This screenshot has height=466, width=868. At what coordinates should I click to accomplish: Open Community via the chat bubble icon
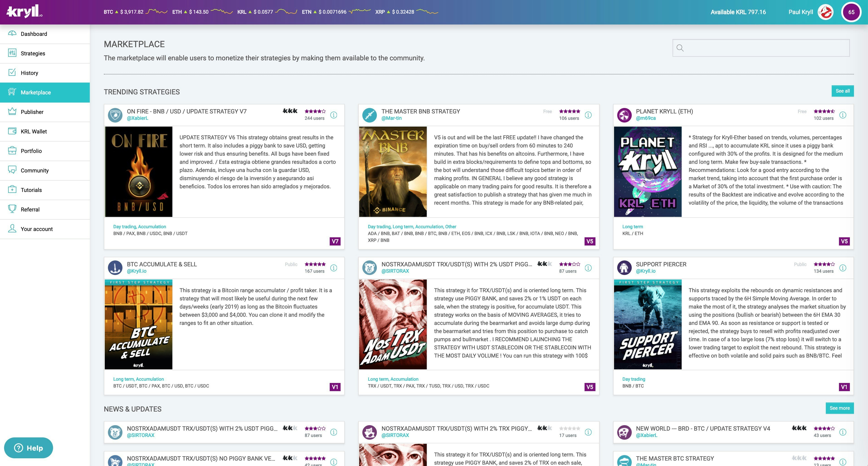[x=12, y=170]
